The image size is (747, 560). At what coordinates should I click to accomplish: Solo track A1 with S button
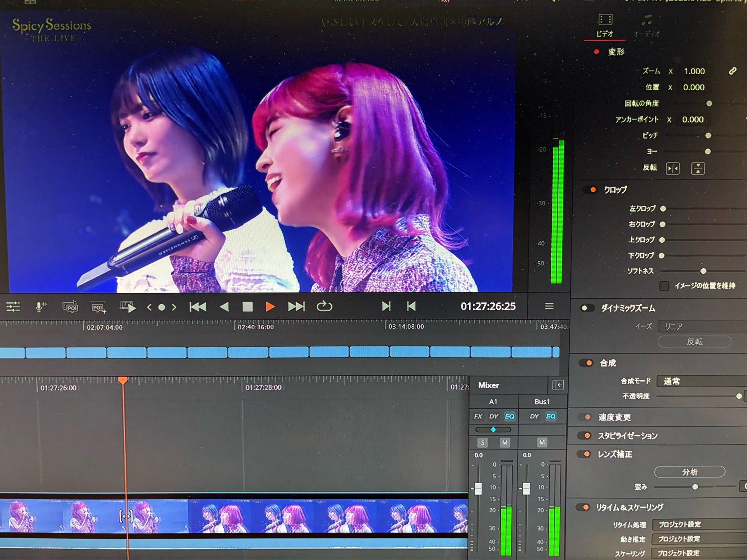pos(482,443)
